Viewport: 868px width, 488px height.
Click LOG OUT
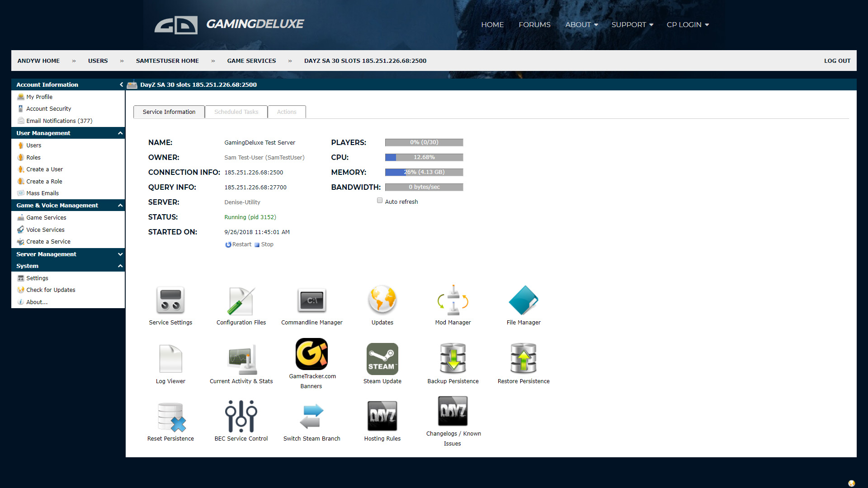coord(837,61)
